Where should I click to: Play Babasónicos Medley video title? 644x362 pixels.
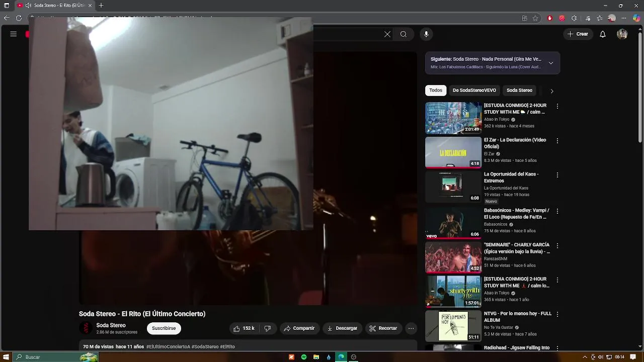pyautogui.click(x=517, y=214)
